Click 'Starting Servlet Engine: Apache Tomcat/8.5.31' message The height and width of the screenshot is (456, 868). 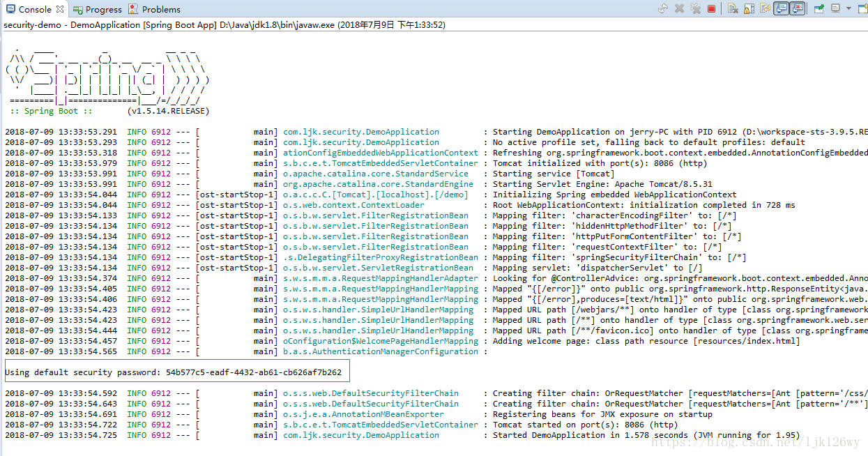602,184
